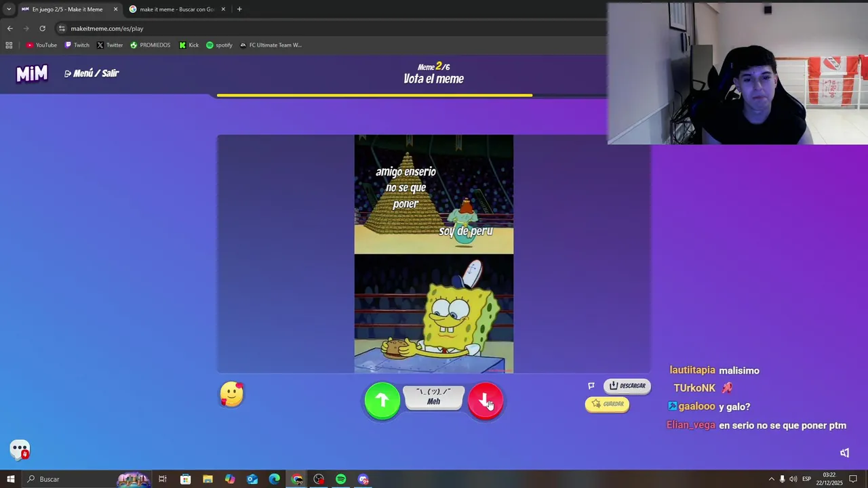Viewport: 868px width, 488px height.
Task: Select Chrome in the taskbar
Action: (x=297, y=479)
